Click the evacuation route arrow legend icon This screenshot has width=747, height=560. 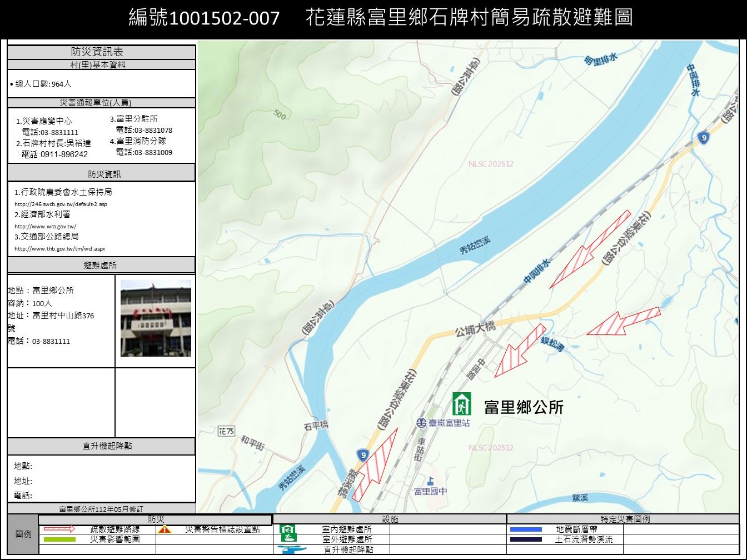tap(59, 529)
